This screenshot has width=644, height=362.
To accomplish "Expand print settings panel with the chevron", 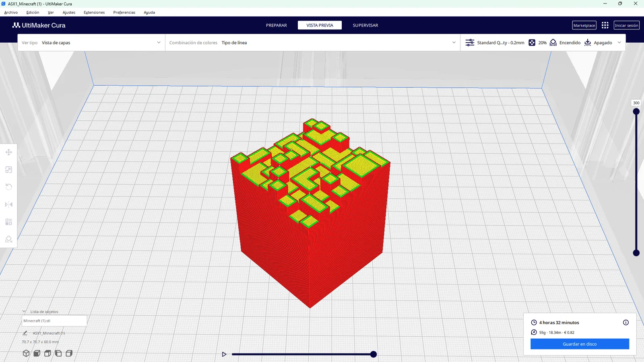I will point(619,43).
